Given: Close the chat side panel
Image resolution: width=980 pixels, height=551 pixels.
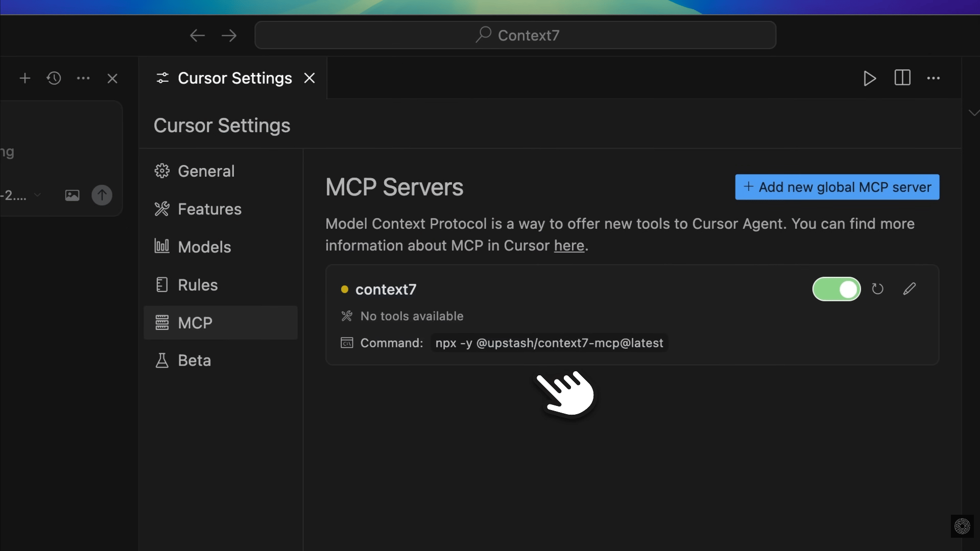Looking at the screenshot, I should tap(112, 78).
